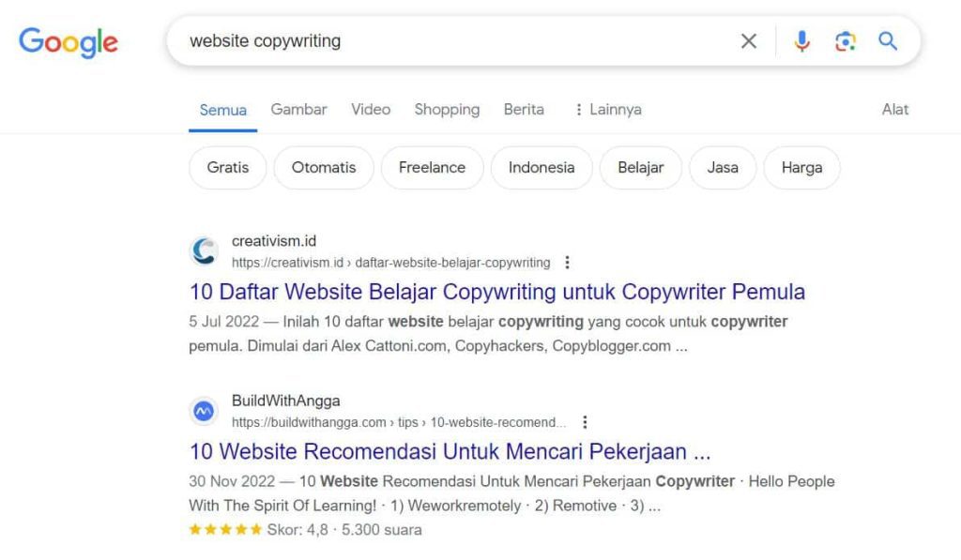Click the 4,8 star rating display
The height and width of the screenshot is (560, 961).
click(298, 530)
